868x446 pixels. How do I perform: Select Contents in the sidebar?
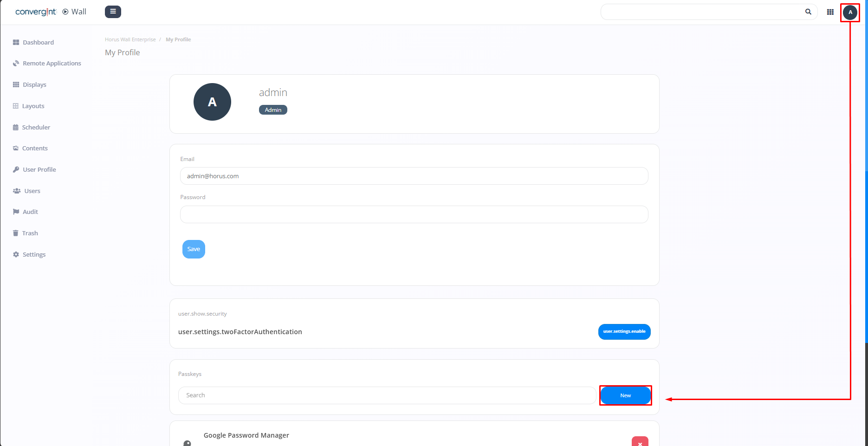click(x=35, y=149)
